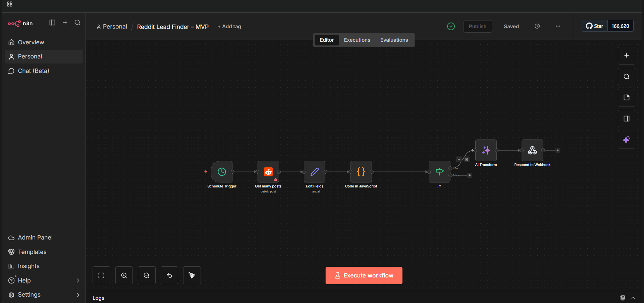This screenshot has width=644, height=303.
Task: Switch to the Evaluations tab
Action: (394, 40)
